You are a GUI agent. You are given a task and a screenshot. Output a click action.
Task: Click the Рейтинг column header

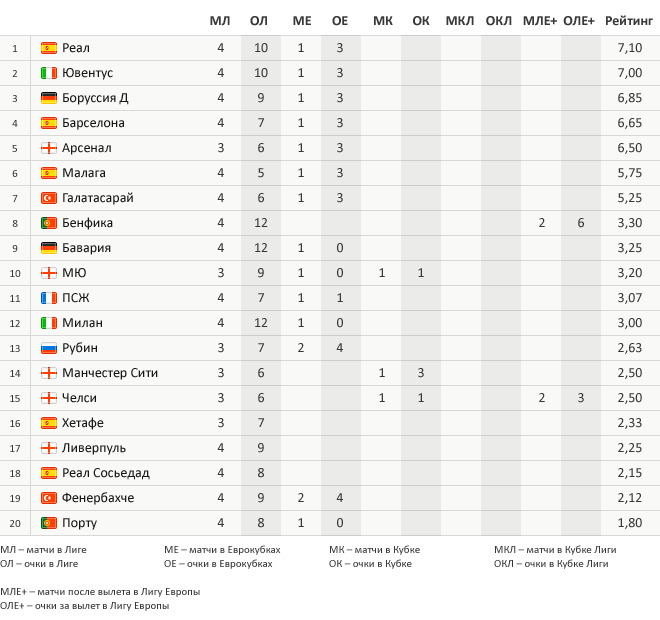click(x=629, y=21)
